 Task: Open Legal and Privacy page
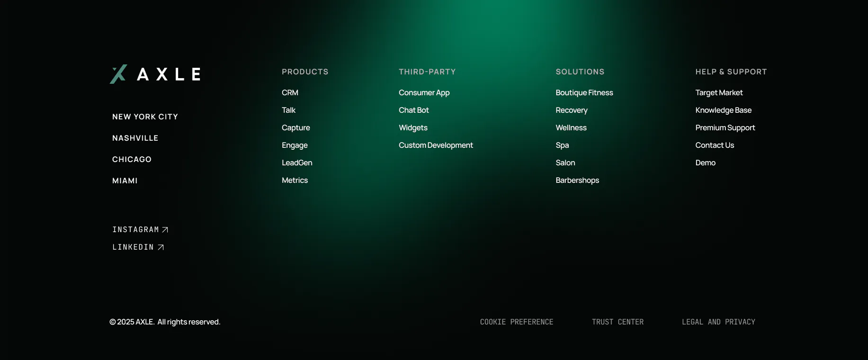(x=718, y=322)
